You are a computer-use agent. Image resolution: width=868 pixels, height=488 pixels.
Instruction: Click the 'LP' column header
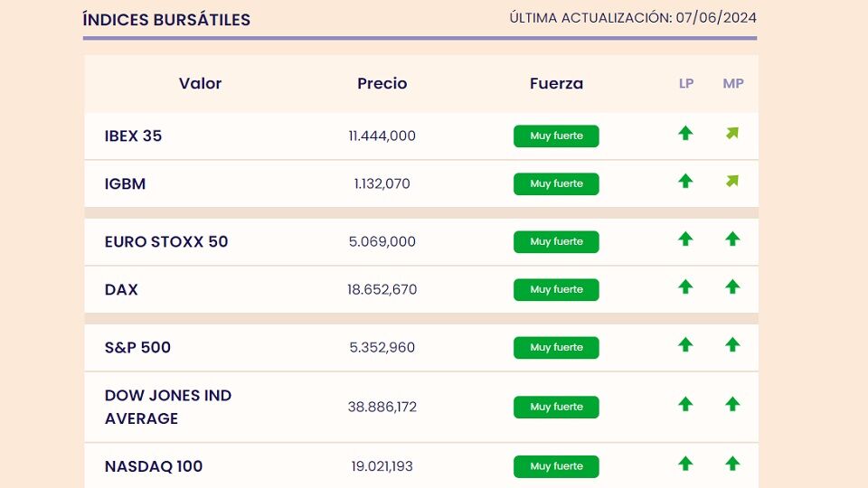point(686,84)
